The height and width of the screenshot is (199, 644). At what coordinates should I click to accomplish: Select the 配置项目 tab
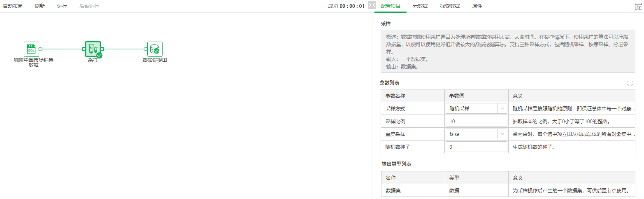tap(391, 6)
